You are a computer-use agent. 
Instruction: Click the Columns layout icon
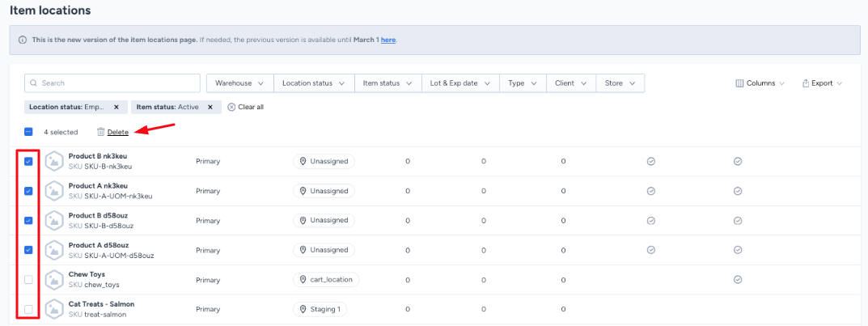click(x=739, y=83)
